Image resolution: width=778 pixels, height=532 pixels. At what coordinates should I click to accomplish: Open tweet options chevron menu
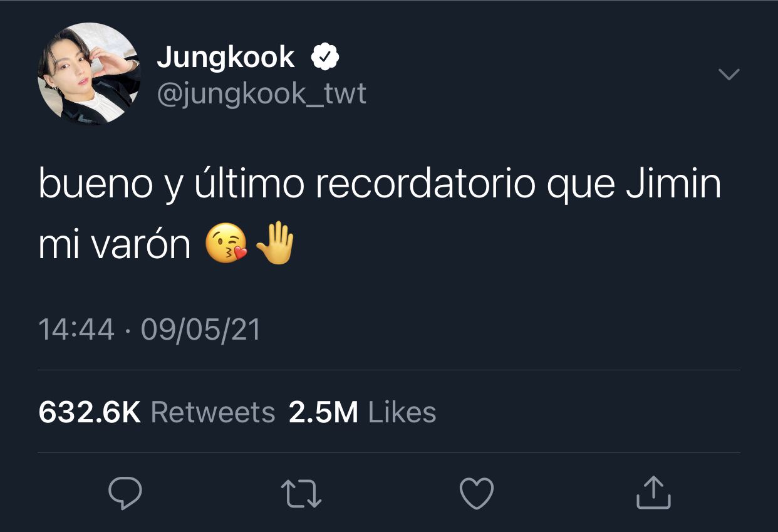pos(729,75)
